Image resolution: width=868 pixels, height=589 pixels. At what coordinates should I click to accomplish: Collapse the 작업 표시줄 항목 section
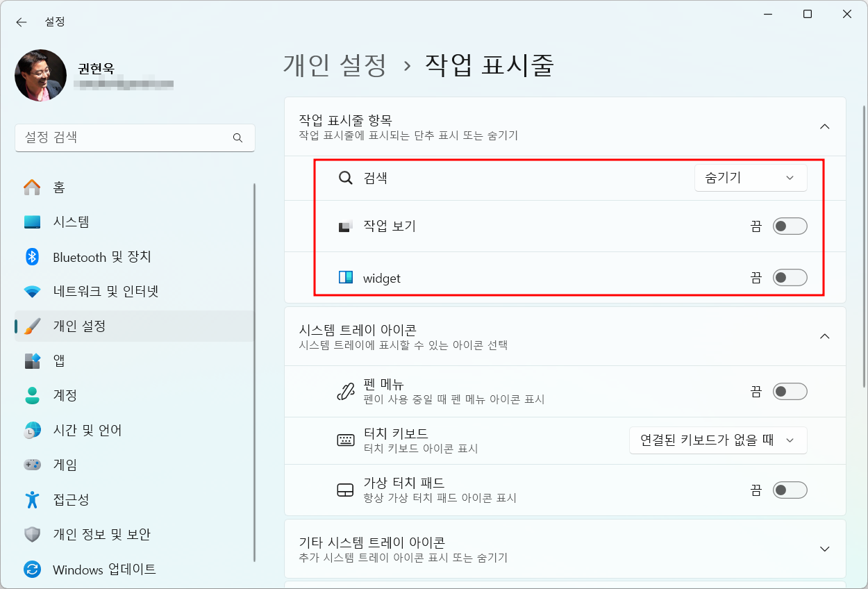point(824,126)
